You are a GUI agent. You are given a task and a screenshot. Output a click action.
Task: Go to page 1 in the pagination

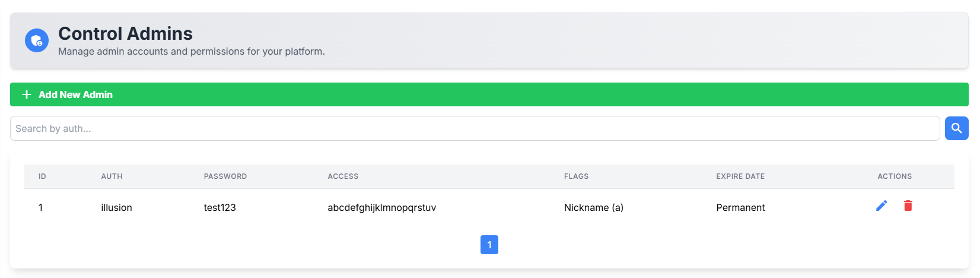click(489, 245)
